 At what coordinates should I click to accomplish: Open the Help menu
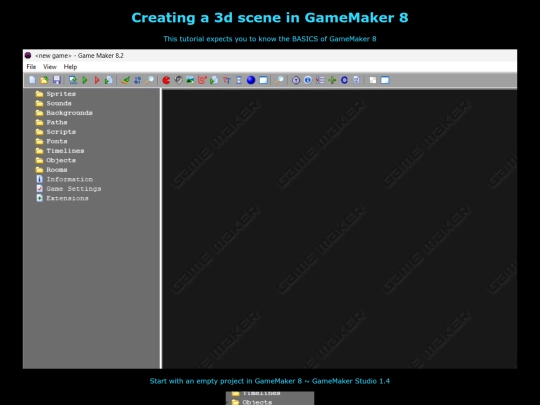(70, 67)
